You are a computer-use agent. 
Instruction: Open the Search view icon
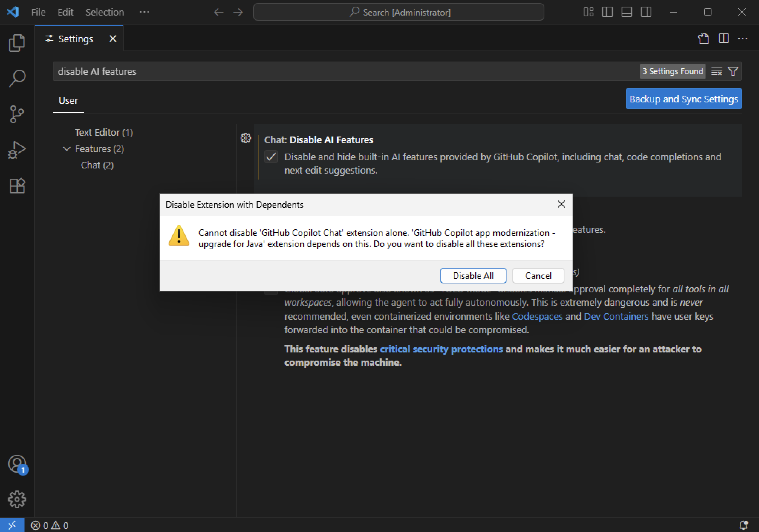pyautogui.click(x=17, y=78)
